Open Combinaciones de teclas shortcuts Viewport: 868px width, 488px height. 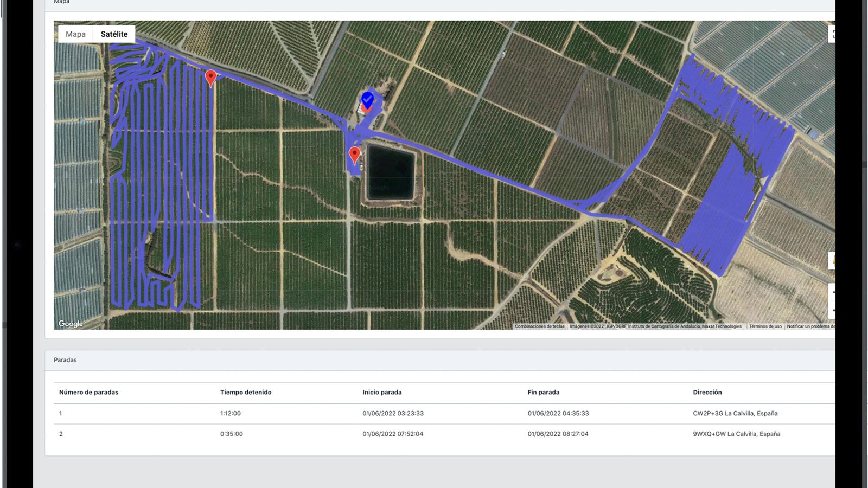point(539,326)
